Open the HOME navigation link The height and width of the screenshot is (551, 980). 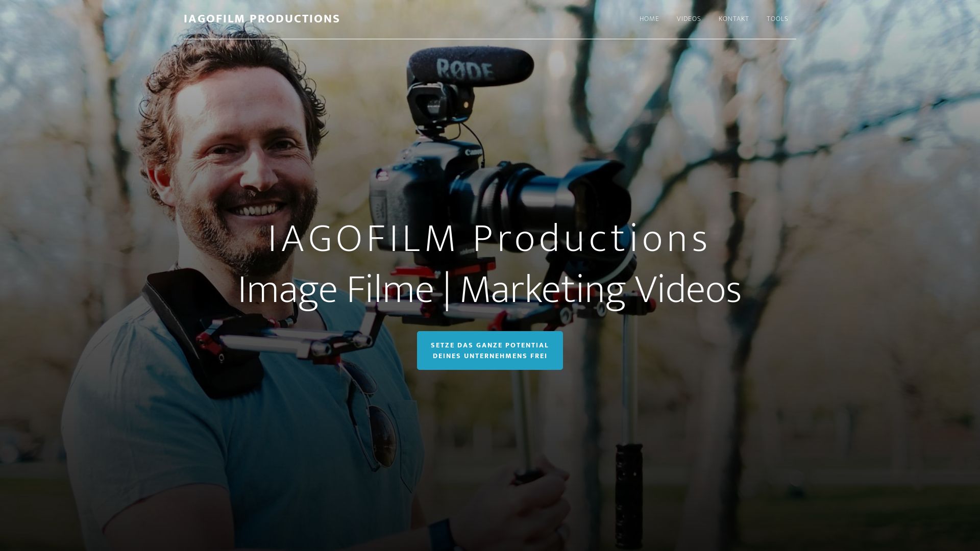click(649, 19)
